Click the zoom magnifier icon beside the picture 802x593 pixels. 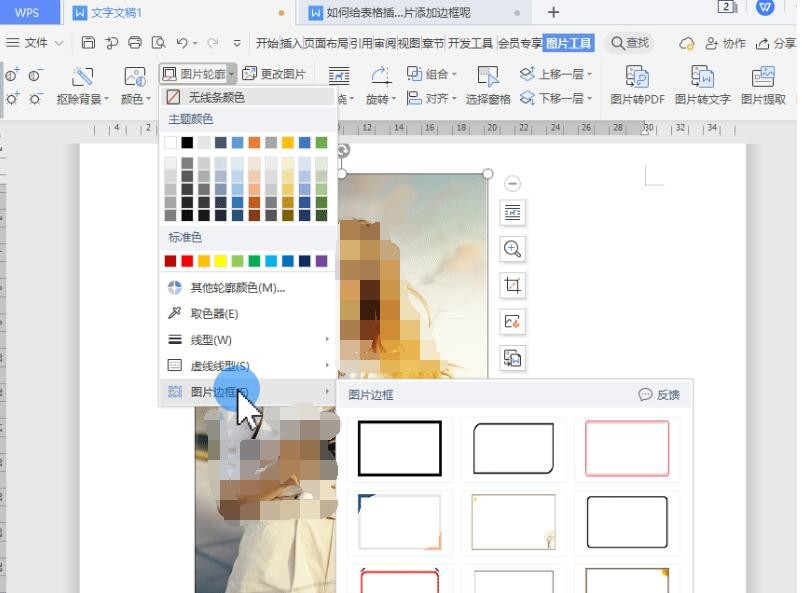512,249
